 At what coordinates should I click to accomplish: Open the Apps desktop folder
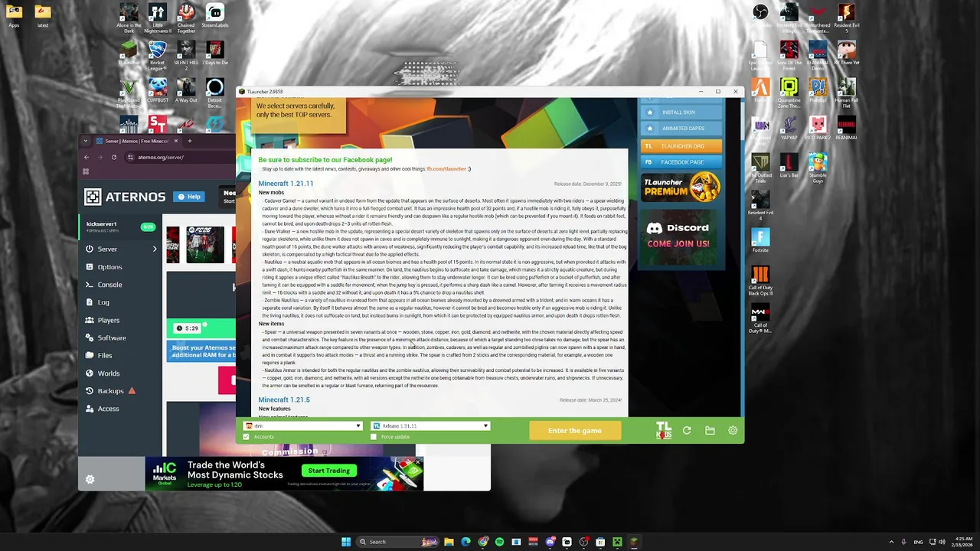[x=14, y=15]
